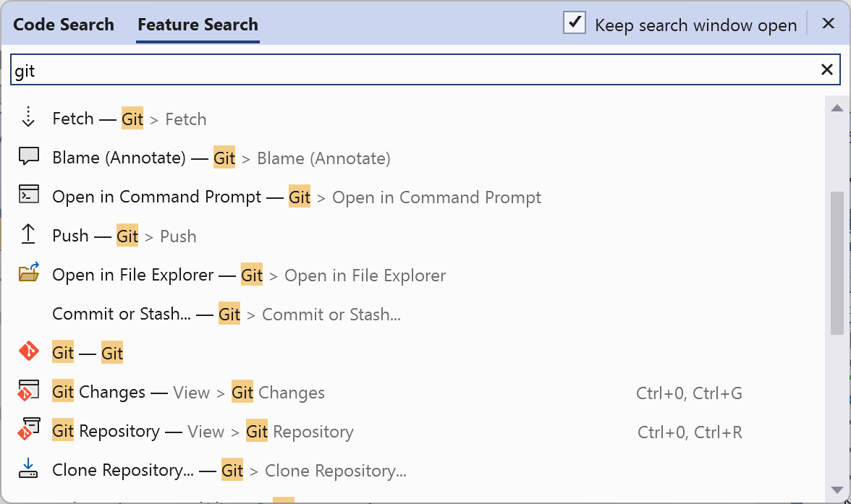The width and height of the screenshot is (851, 504).
Task: Click the Open in Command Prompt terminal icon
Action: [x=28, y=196]
